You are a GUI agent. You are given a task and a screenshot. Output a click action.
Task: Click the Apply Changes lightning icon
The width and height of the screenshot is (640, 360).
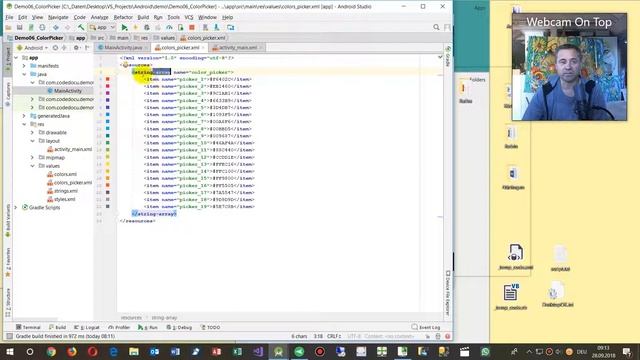pos(136,27)
